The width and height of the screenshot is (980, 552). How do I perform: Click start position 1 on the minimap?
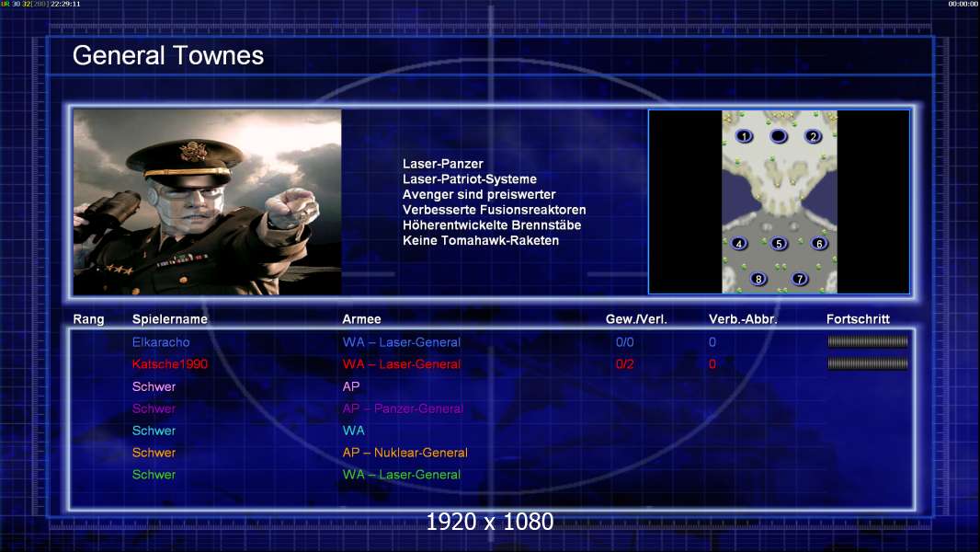coord(744,136)
